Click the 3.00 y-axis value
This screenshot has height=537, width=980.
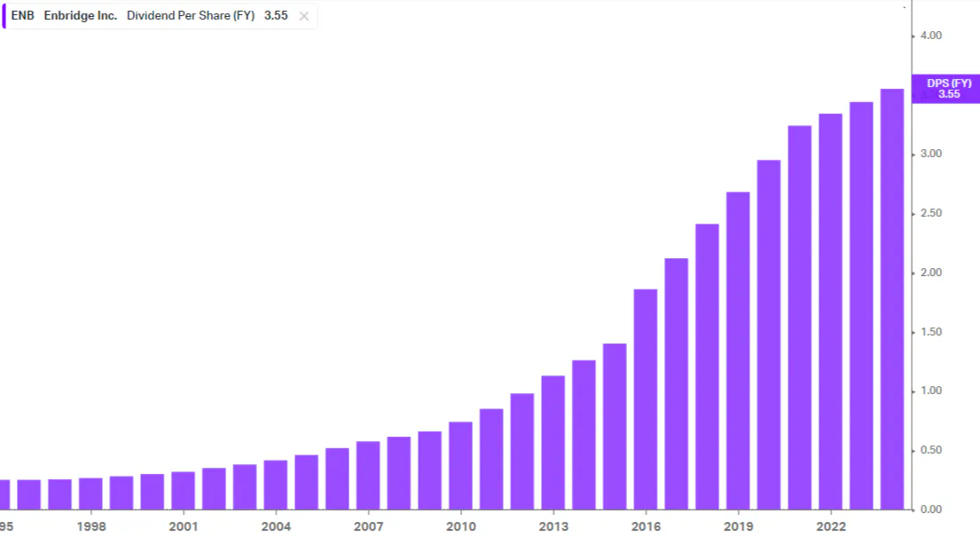click(930, 154)
